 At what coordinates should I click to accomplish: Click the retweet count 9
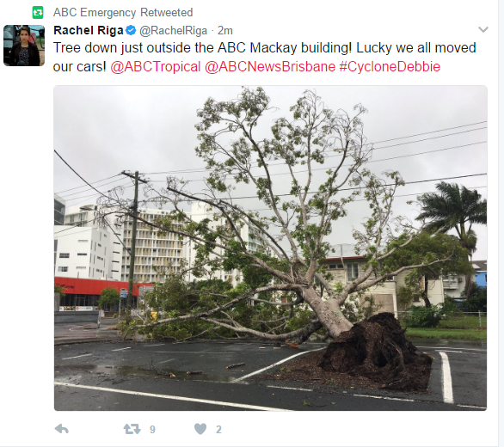tap(152, 429)
